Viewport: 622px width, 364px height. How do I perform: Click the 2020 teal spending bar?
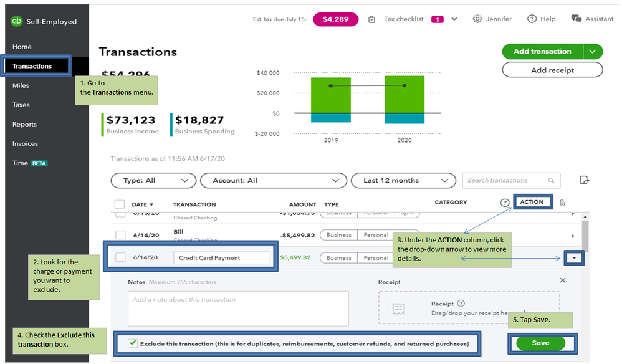(404, 118)
